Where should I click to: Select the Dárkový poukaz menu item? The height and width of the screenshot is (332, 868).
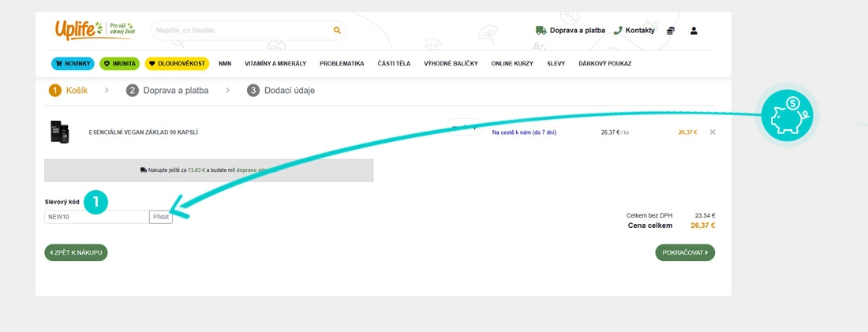(x=604, y=63)
